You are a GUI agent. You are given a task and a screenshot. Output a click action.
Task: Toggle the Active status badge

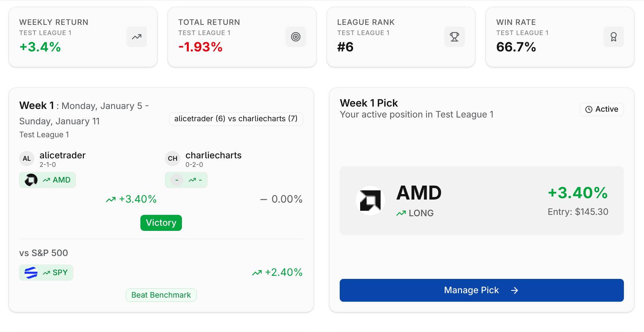(601, 109)
